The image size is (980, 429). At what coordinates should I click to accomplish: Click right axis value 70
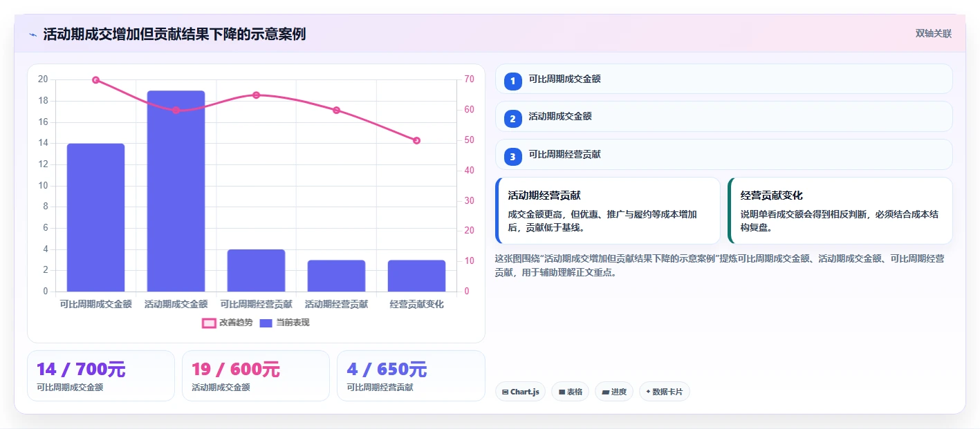click(x=470, y=79)
